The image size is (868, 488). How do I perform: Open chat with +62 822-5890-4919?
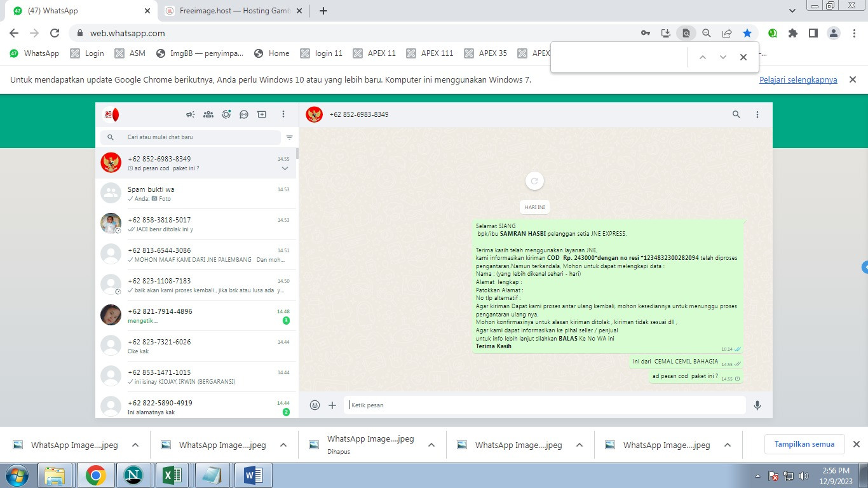(x=196, y=405)
